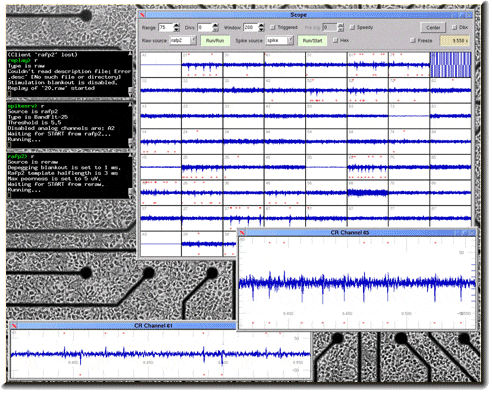Click the Run/Start button beside Spike source
The width and height of the screenshot is (493, 397).
coord(312,41)
